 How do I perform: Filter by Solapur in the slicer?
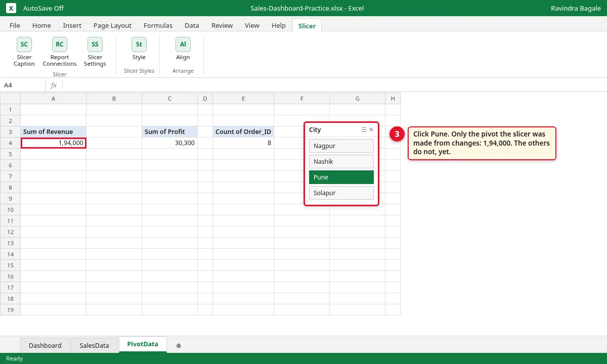pyautogui.click(x=341, y=193)
